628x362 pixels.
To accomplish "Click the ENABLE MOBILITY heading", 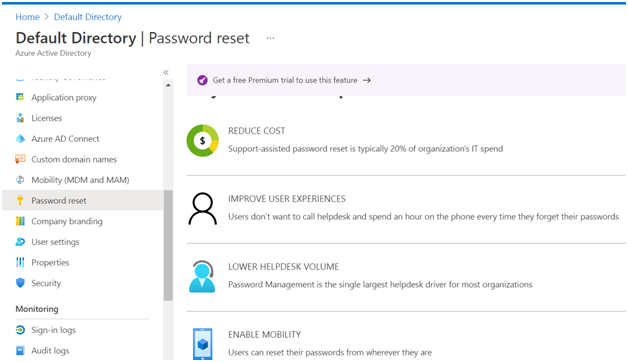I will point(265,334).
